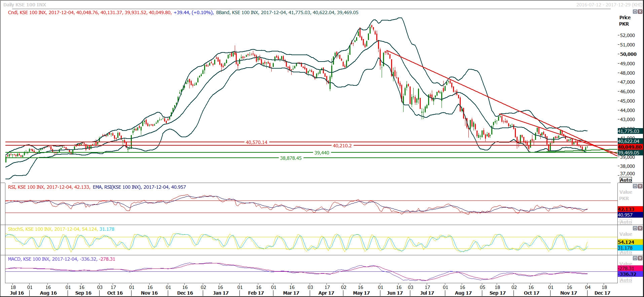Toggle Auto scaling on the price axis
Viewport: 644px width, 297px height.
point(626,180)
